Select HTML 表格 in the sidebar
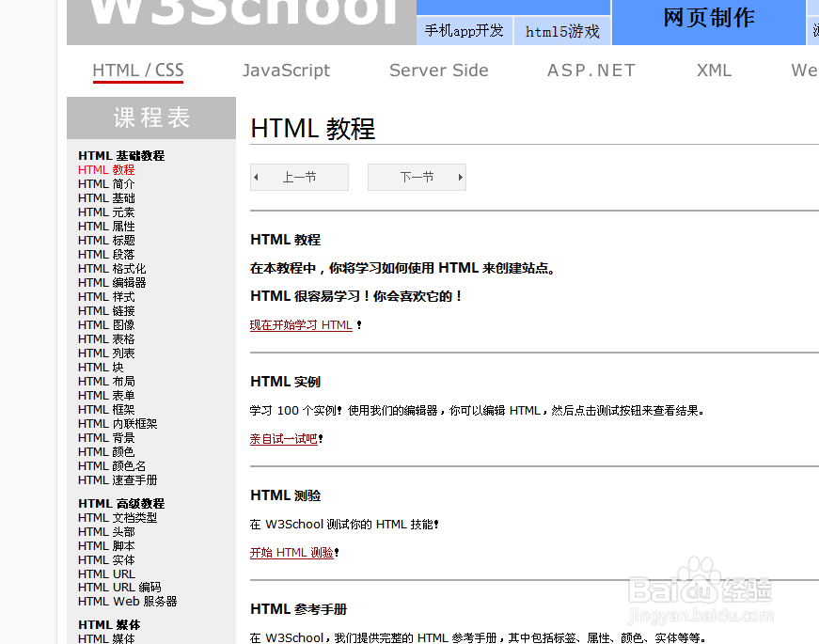This screenshot has width=819, height=644. pyautogui.click(x=105, y=338)
